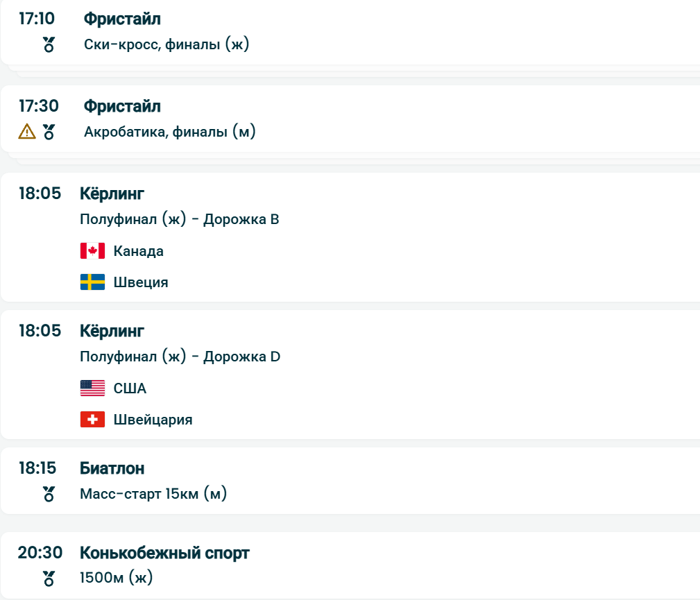Click the Швейцария team name
Image resolution: width=700 pixels, height=600 pixels.
pos(153,420)
